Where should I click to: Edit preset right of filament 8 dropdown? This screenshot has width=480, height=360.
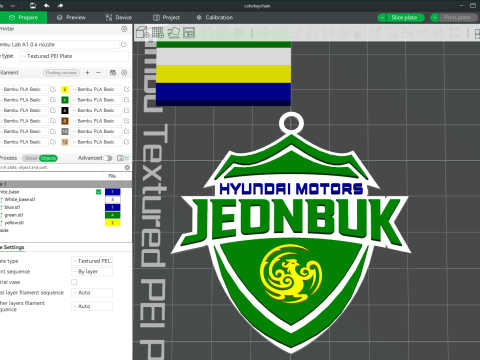click(127, 121)
